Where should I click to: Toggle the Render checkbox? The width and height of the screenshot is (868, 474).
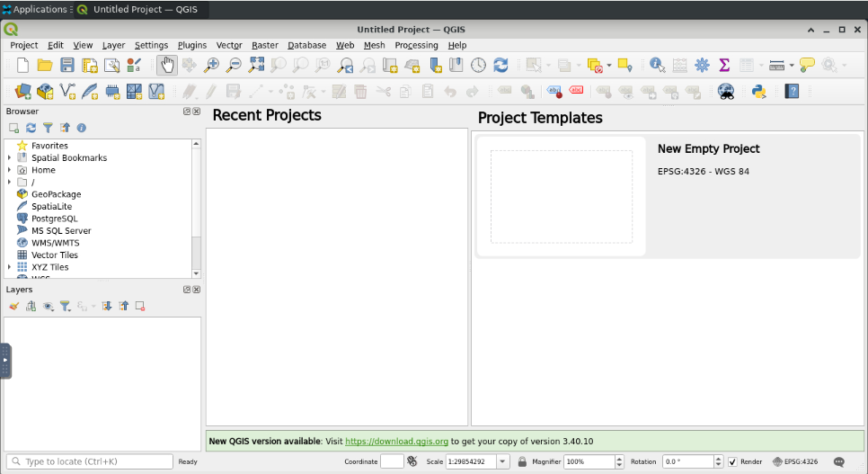(732, 461)
